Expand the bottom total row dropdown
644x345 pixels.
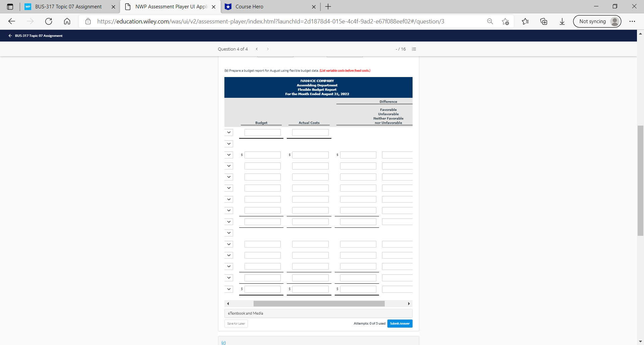(x=228, y=289)
